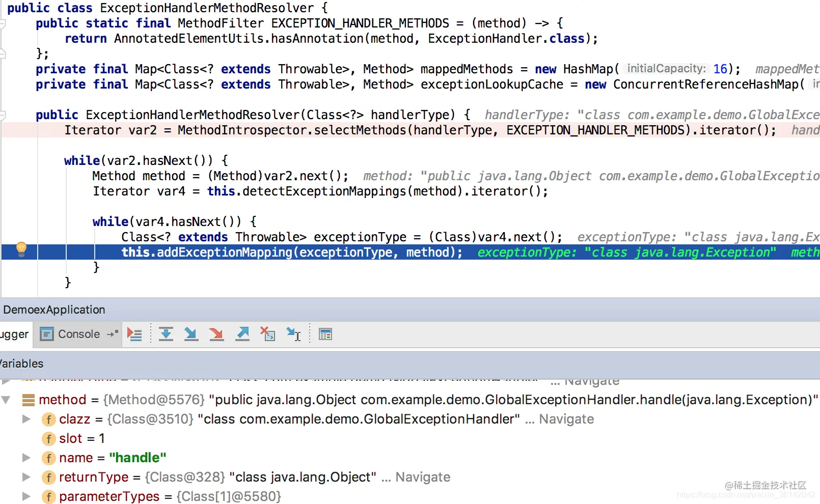Click the field icon next to clazz
Image resolution: width=820 pixels, height=504 pixels.
point(48,419)
